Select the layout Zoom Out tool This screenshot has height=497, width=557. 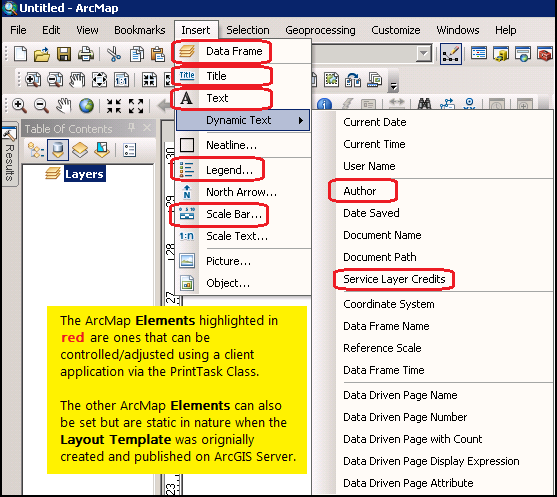pos(55,80)
